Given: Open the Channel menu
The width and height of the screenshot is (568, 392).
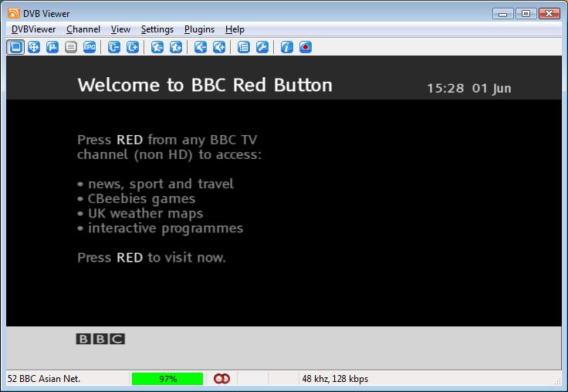Looking at the screenshot, I should click(83, 29).
